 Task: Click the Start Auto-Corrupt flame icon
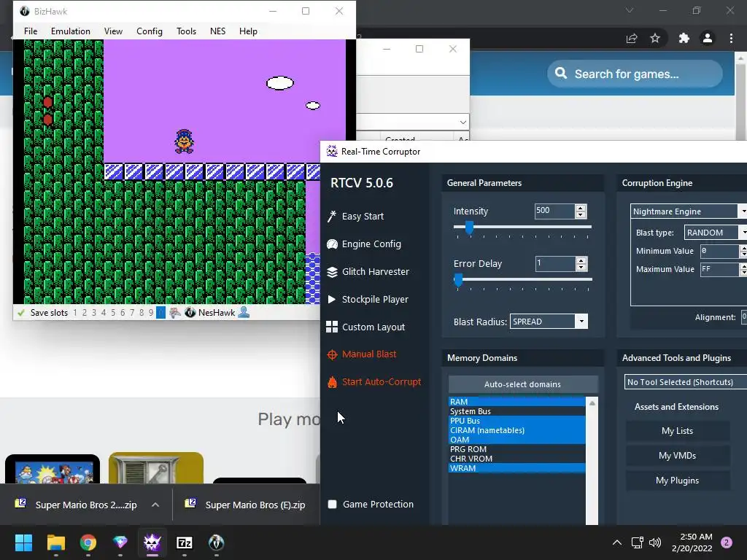coord(332,382)
